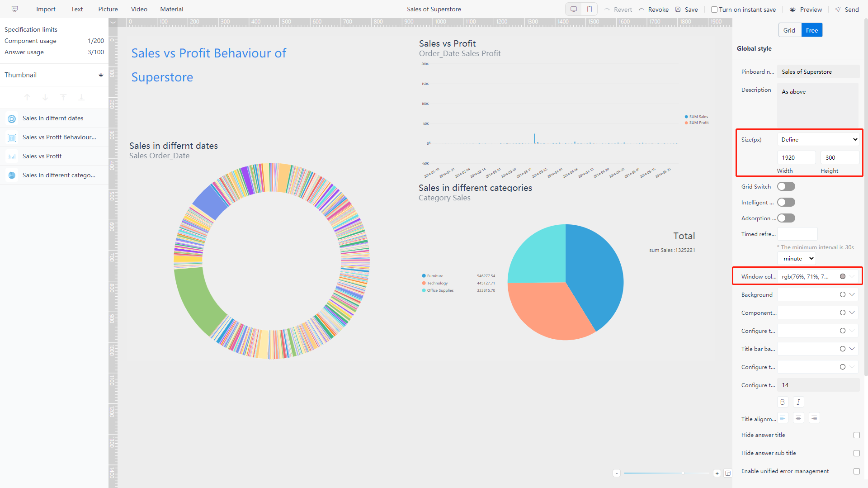Screen dimensions: 868x488
Task: Expand first Configure t... color dropdown
Action: point(853,331)
